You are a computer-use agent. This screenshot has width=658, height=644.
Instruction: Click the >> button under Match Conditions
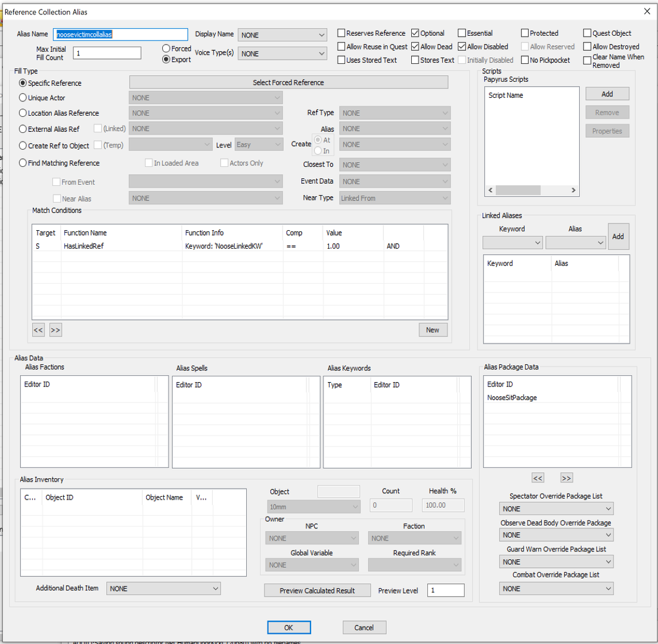tap(55, 330)
